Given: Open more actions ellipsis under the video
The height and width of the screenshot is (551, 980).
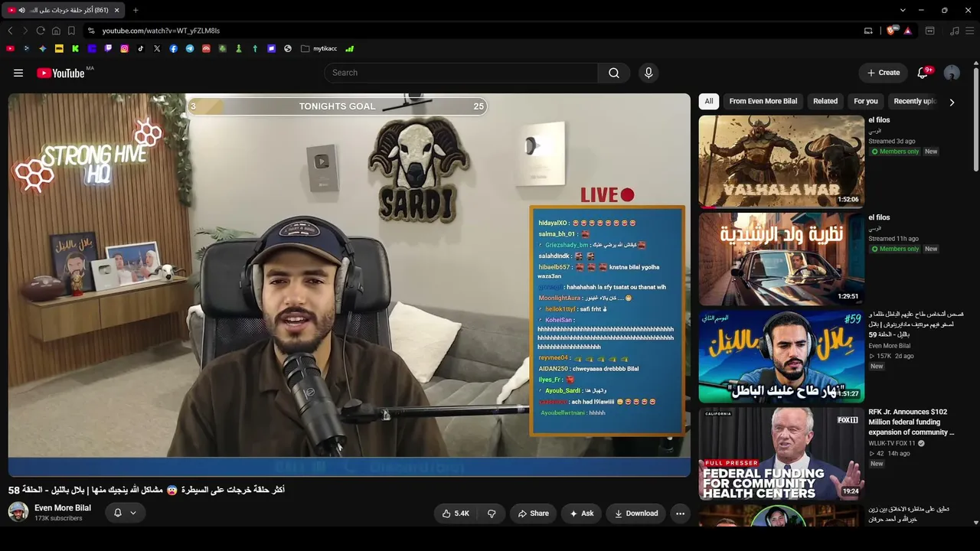Looking at the screenshot, I should click(x=680, y=514).
